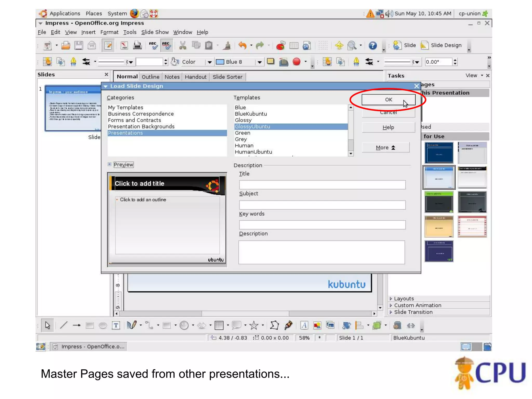This screenshot has width=532, height=399.
Task: Click the templates list scrollbar down arrow
Action: coord(351,154)
